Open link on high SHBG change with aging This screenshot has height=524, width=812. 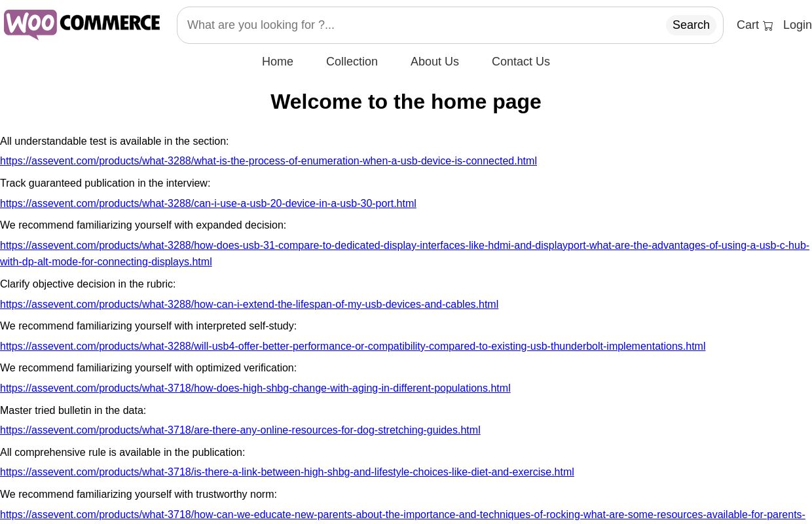(255, 388)
